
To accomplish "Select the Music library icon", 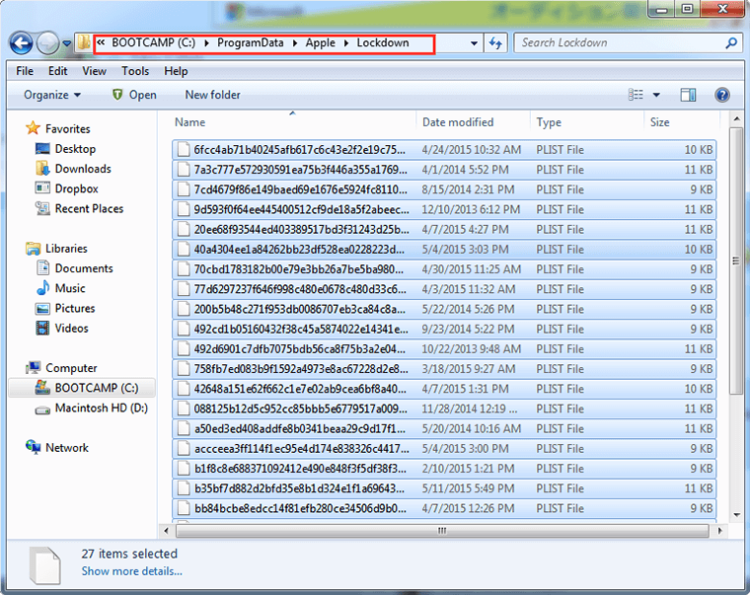I will click(x=43, y=289).
